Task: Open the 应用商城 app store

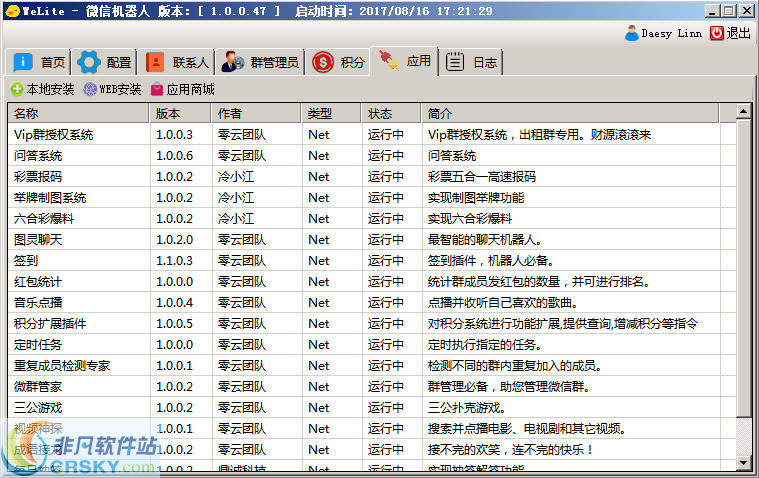Action: click(x=183, y=89)
